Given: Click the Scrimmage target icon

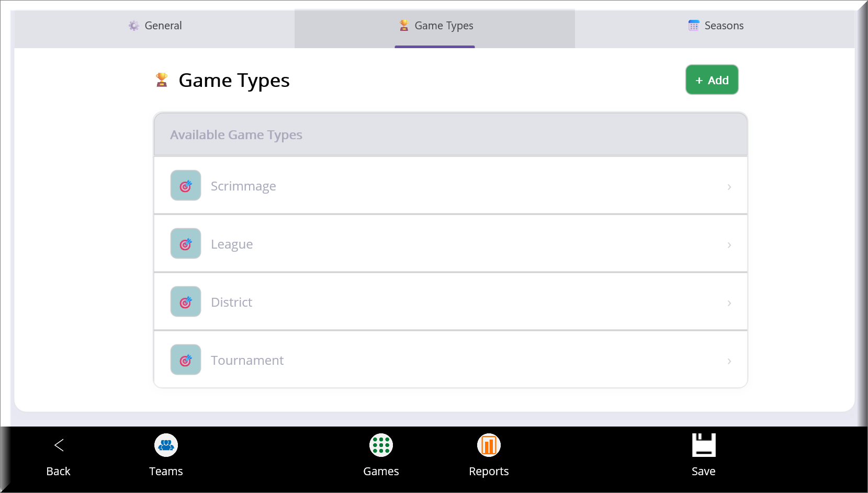Looking at the screenshot, I should (186, 186).
